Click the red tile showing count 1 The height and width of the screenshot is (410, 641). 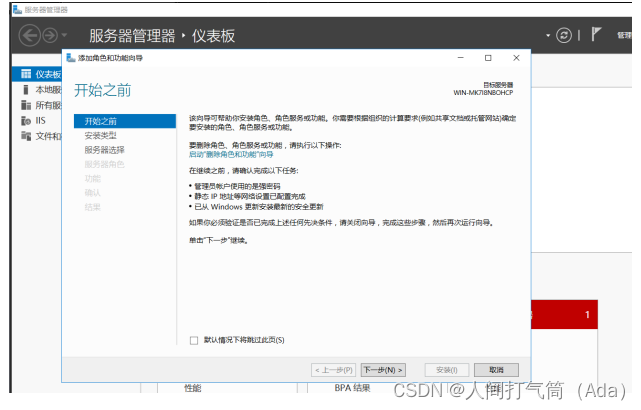tap(565, 315)
